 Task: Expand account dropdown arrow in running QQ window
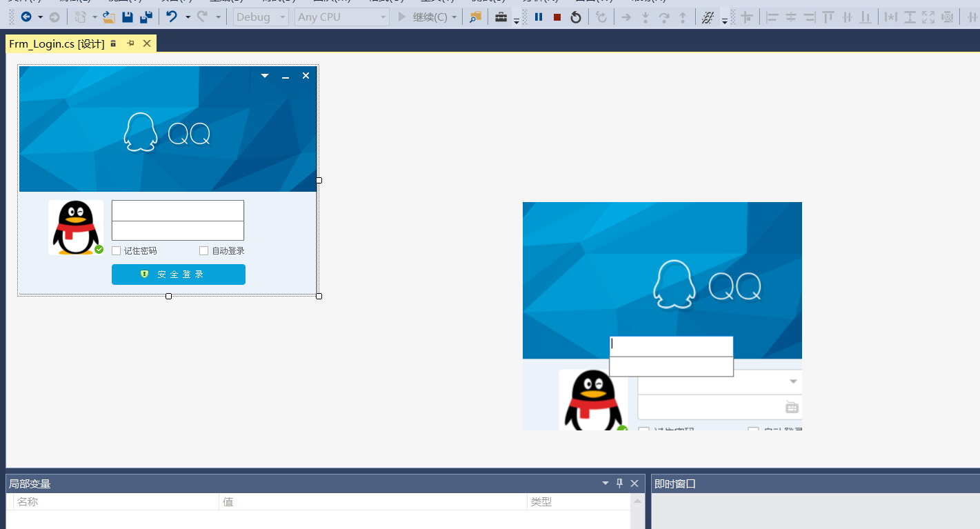tap(793, 381)
